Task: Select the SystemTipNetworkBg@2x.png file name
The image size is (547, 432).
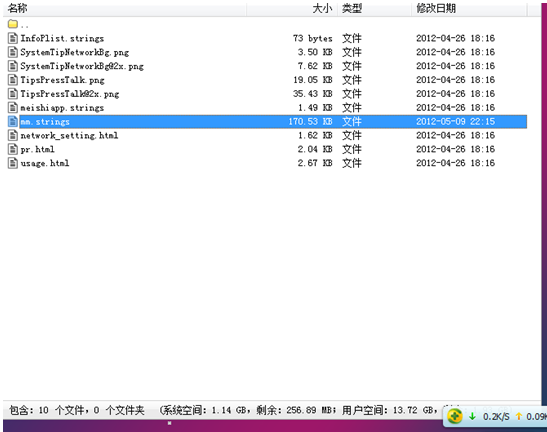Action: [x=82, y=66]
